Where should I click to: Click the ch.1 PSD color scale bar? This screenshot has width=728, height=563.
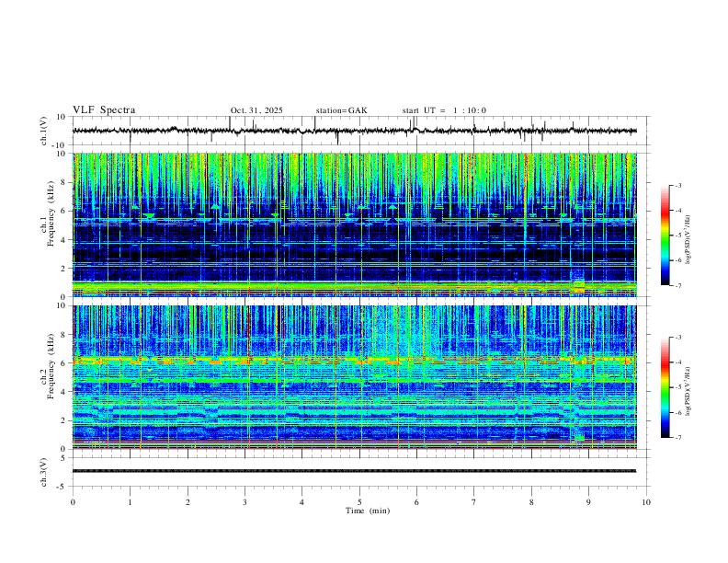click(665, 236)
